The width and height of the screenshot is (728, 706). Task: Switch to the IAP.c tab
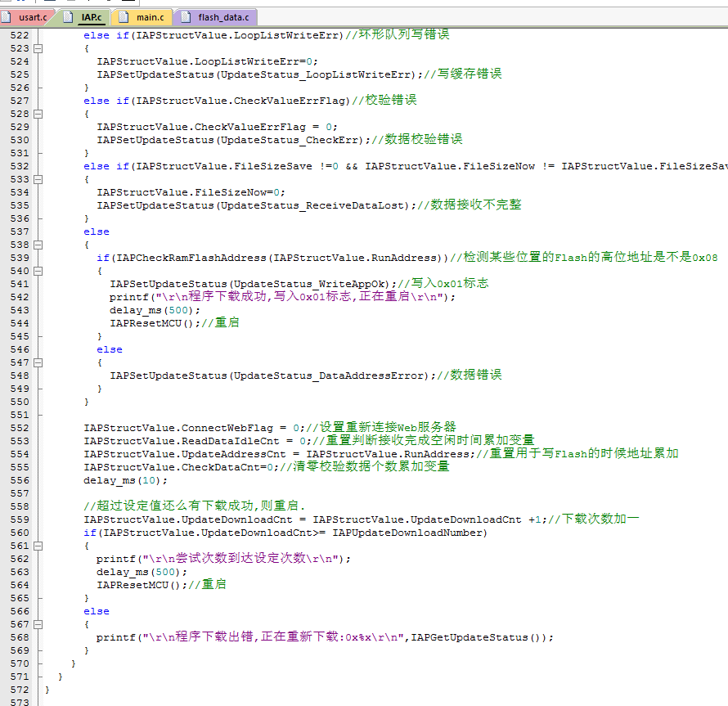[x=87, y=17]
